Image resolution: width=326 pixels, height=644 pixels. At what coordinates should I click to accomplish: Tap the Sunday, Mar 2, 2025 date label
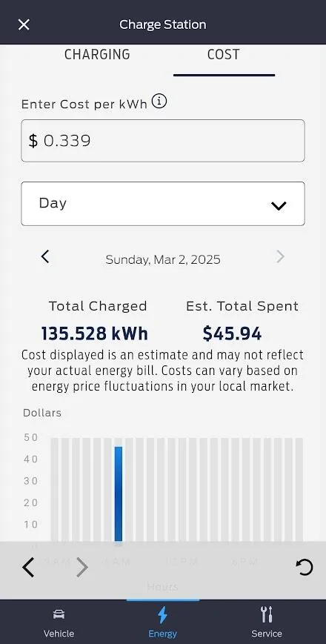(x=163, y=259)
